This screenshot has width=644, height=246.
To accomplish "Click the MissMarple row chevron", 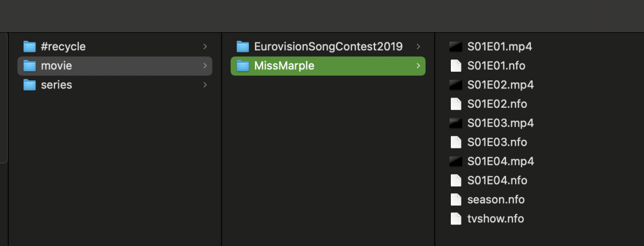I will (418, 66).
